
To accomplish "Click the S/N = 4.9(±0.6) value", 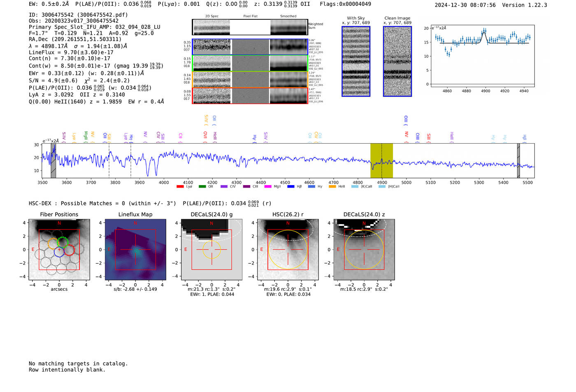I will click(x=53, y=81).
